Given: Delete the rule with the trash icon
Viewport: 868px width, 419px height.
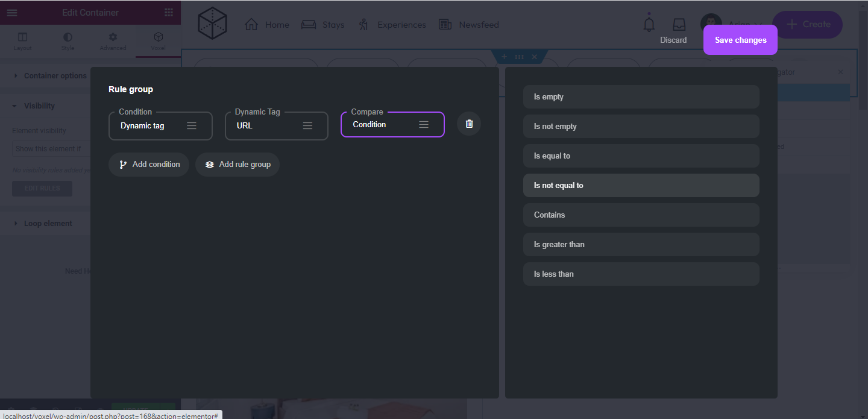Looking at the screenshot, I should coord(468,124).
